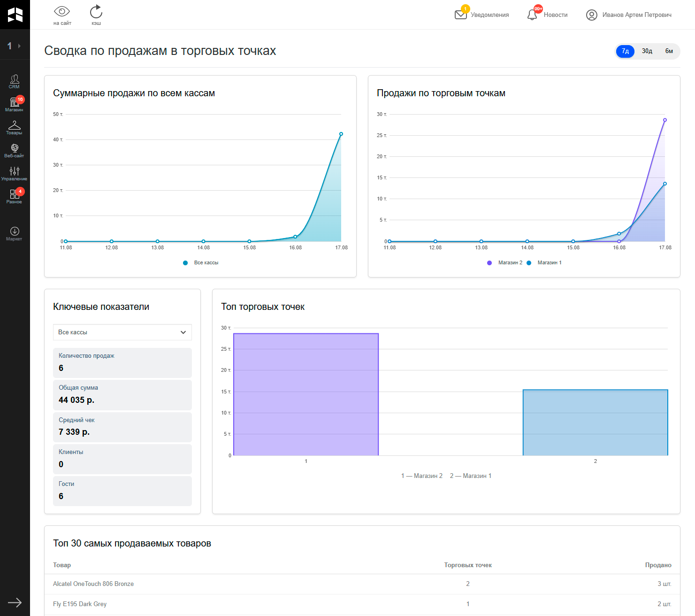Open the 'Все кассы' dropdown
Image resolution: width=695 pixels, height=616 pixels.
122,332
